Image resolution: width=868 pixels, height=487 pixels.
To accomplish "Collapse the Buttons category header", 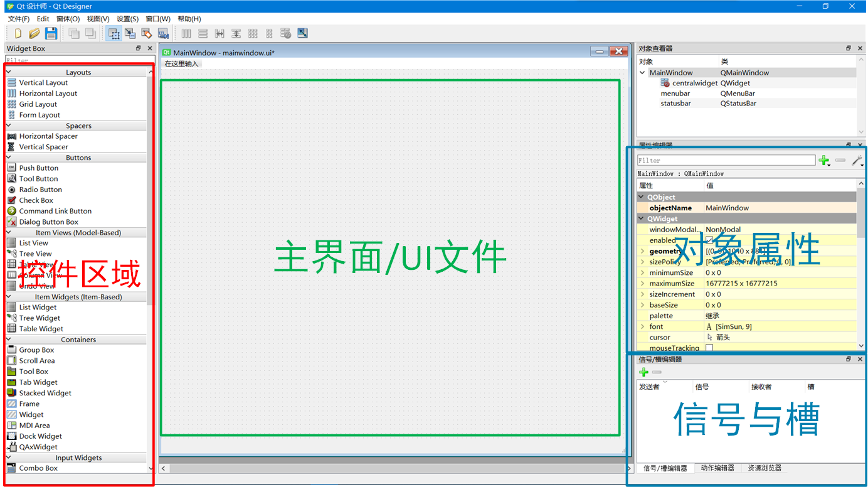I will click(9, 158).
